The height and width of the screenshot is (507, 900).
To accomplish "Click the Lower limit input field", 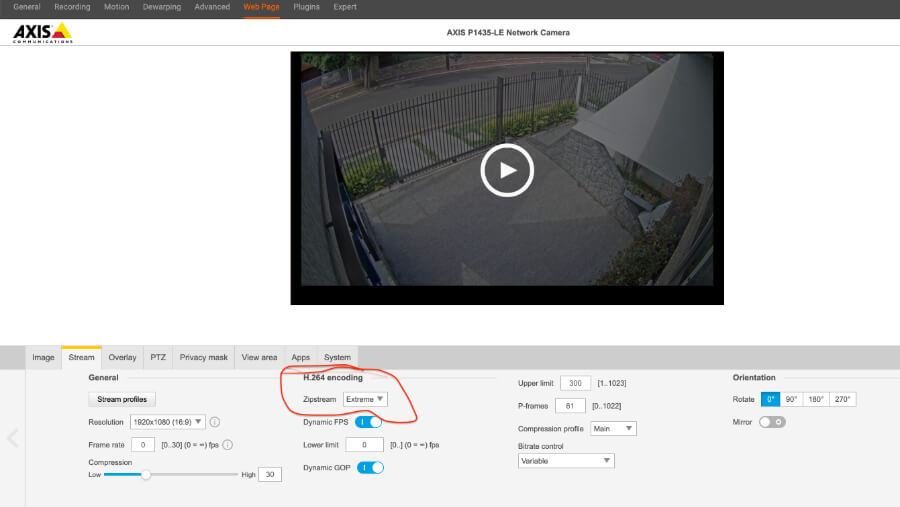I will pyautogui.click(x=364, y=444).
